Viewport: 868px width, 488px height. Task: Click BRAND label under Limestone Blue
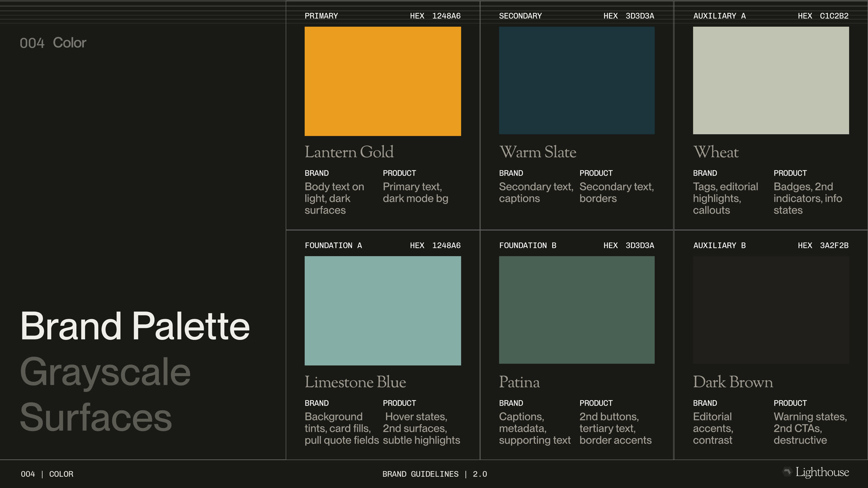tap(316, 403)
